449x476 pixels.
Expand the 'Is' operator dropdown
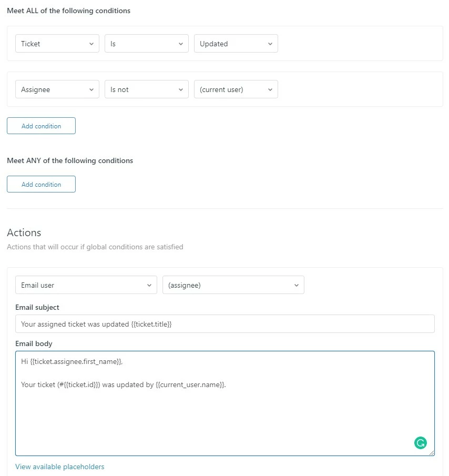[x=147, y=44]
